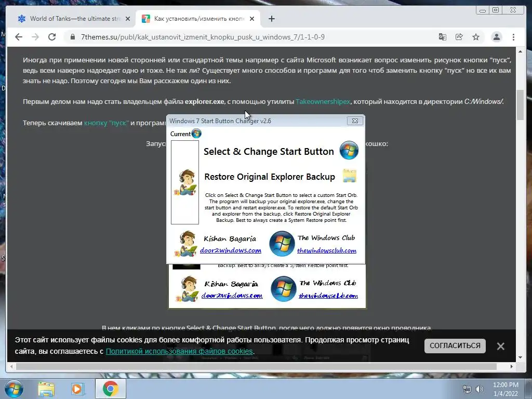The height and width of the screenshot is (399, 532).
Task: Open the Chrome three-dot menu
Action: [514, 37]
